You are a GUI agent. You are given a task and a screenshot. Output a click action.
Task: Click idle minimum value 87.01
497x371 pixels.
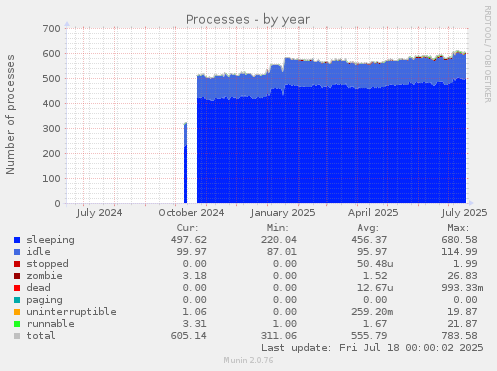click(x=282, y=252)
